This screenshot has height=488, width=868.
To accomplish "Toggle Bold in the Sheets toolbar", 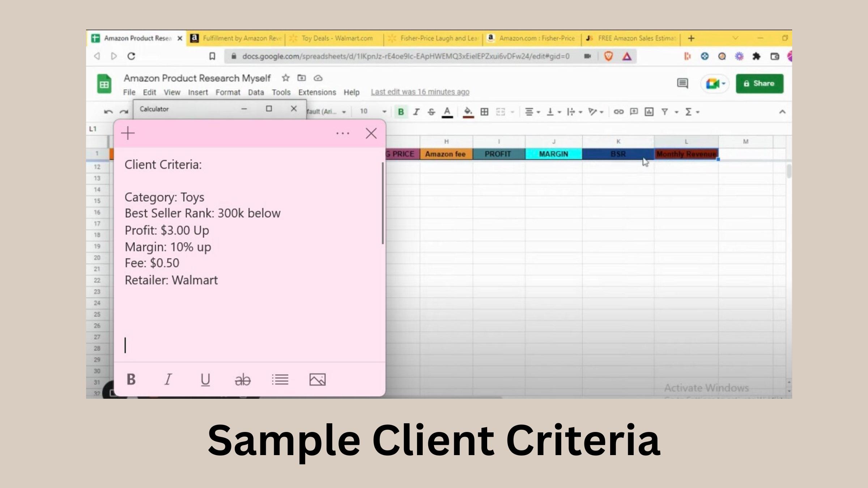I will (x=401, y=112).
